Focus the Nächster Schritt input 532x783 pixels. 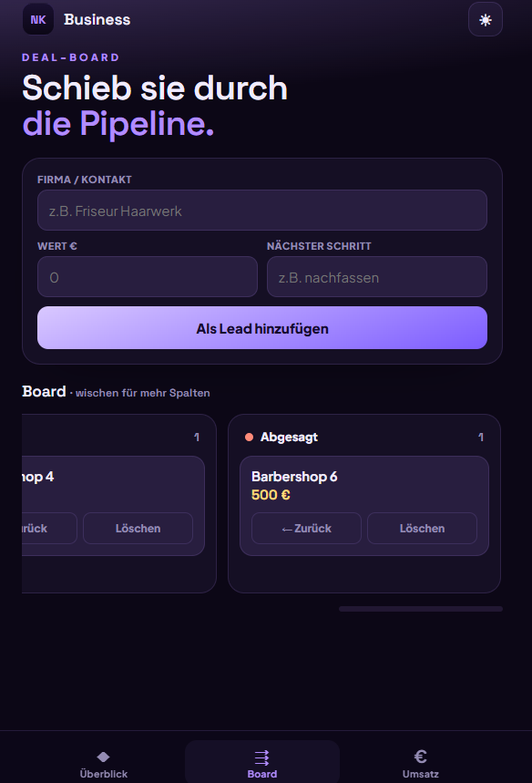pos(377,276)
